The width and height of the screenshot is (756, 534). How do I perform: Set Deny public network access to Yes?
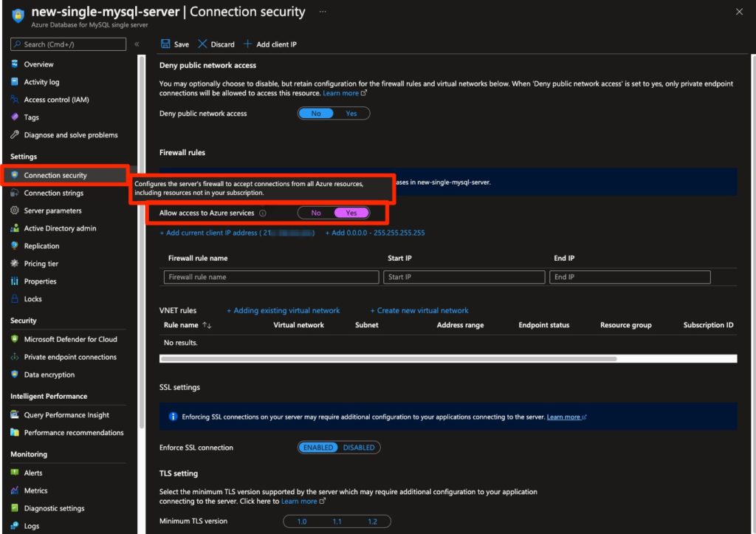(351, 113)
